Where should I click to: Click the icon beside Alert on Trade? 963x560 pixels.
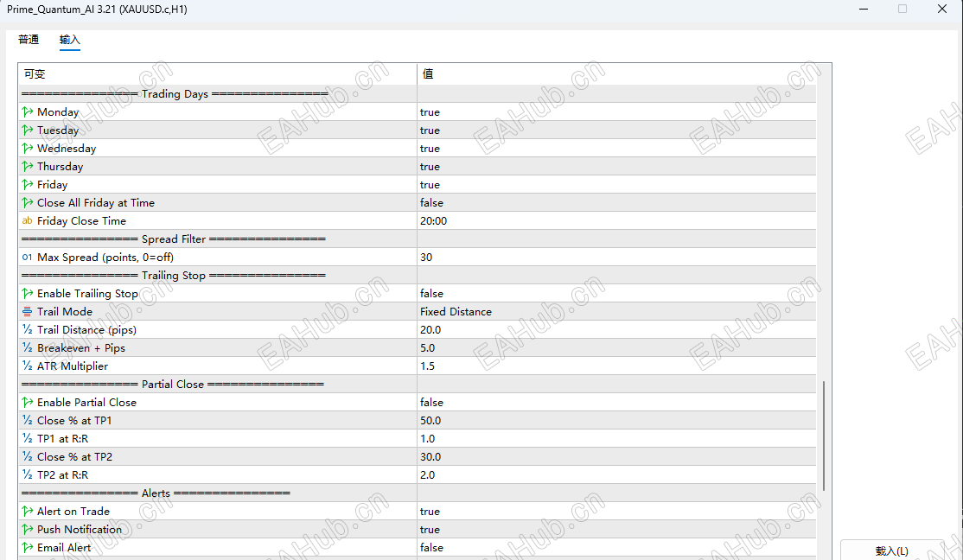click(27, 511)
